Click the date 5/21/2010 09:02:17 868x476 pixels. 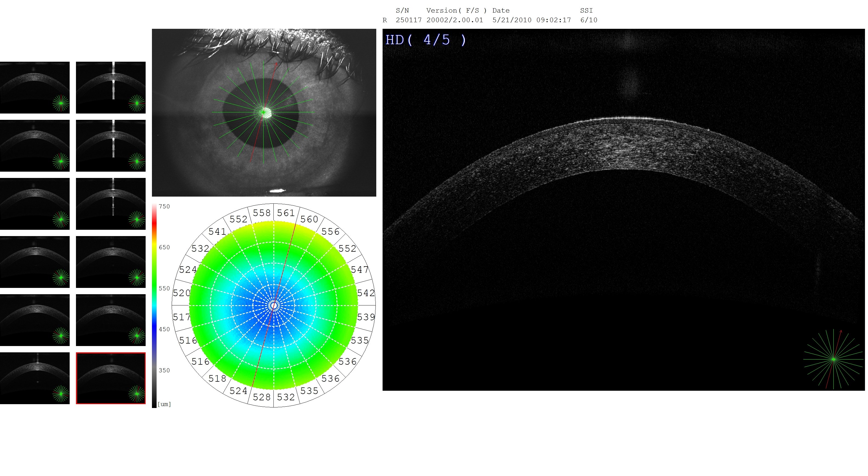[532, 20]
